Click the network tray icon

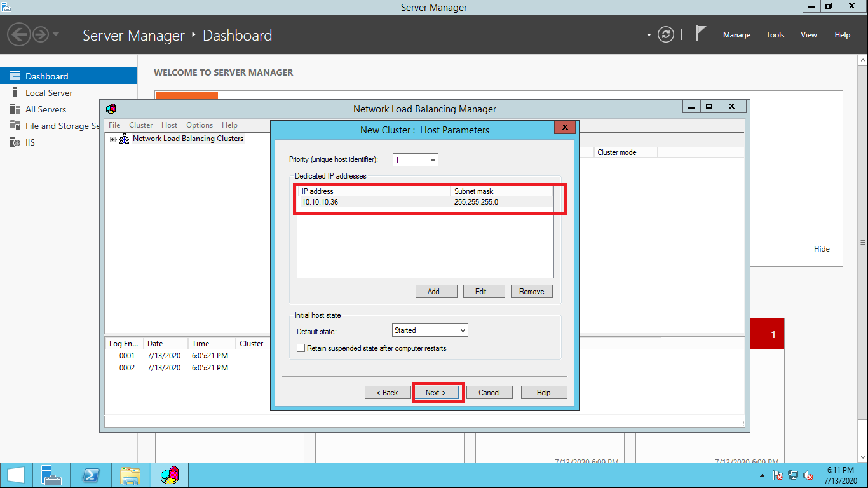point(793,475)
